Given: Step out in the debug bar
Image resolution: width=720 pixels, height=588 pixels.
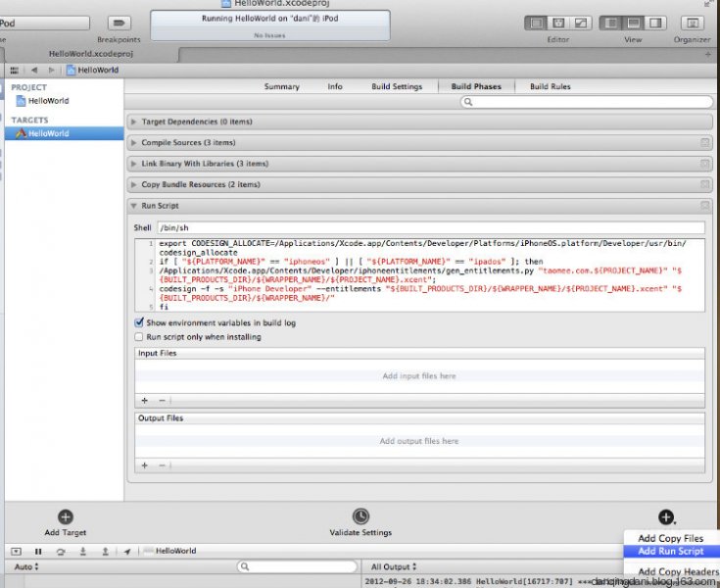Looking at the screenshot, I should pos(105,551).
